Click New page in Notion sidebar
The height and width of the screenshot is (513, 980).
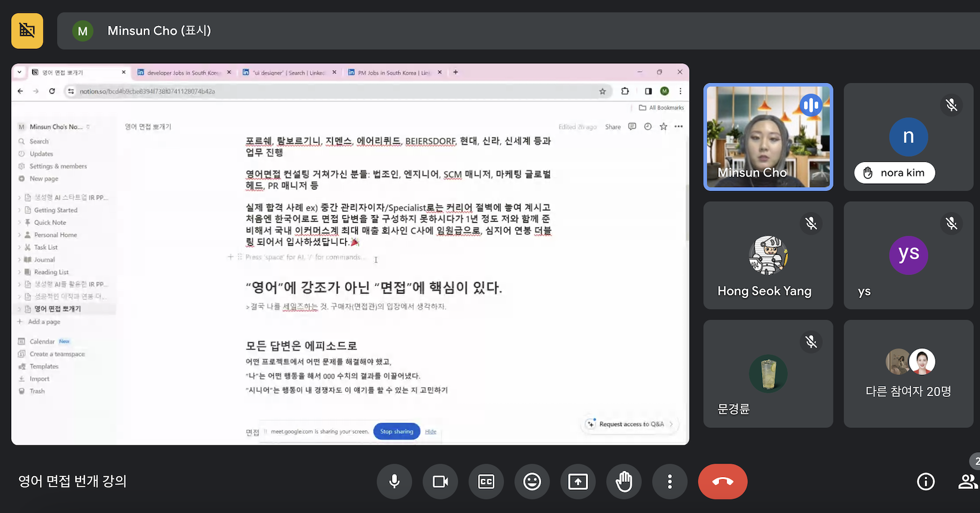[44, 179]
